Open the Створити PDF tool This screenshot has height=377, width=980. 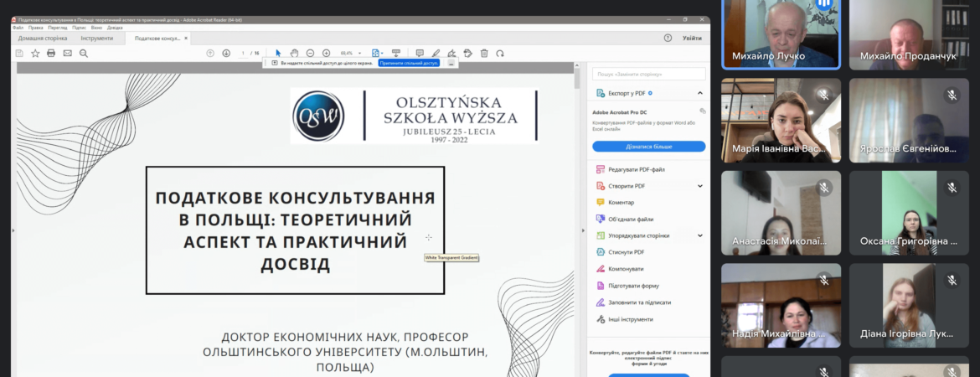(620, 186)
